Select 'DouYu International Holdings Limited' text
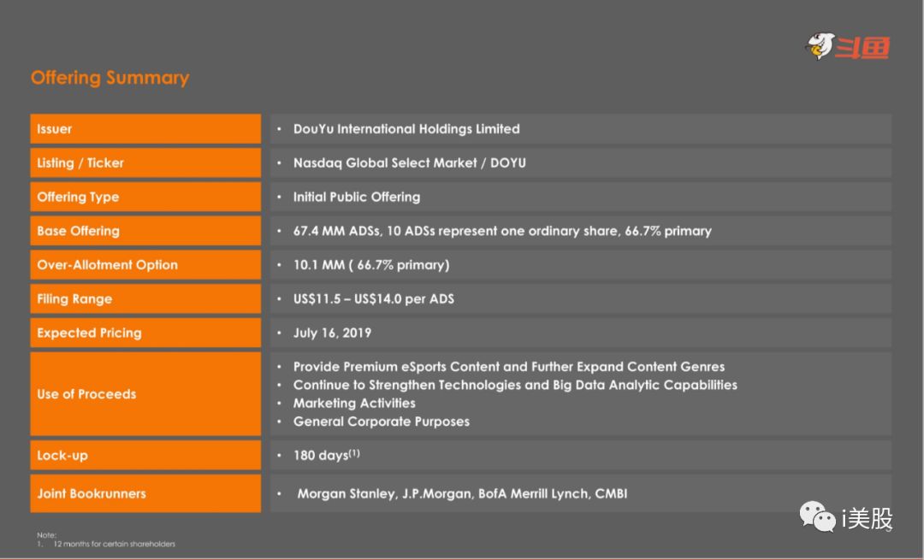 pyautogui.click(x=406, y=129)
